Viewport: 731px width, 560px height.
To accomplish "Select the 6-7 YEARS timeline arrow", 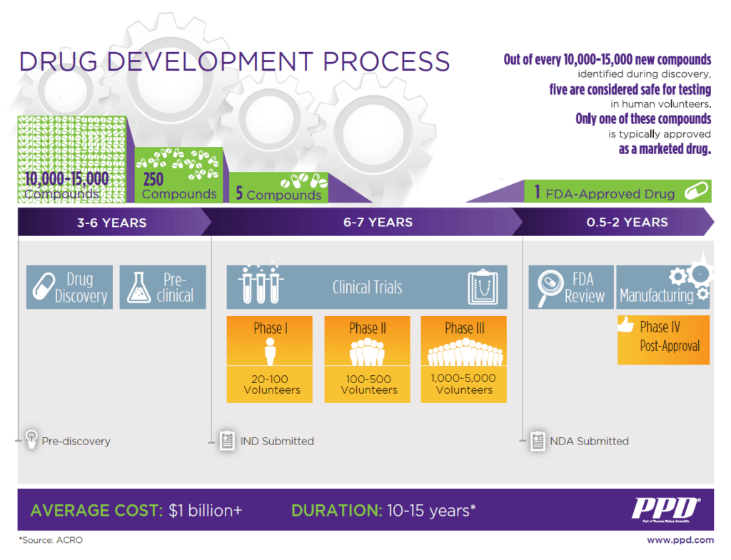I will [378, 223].
